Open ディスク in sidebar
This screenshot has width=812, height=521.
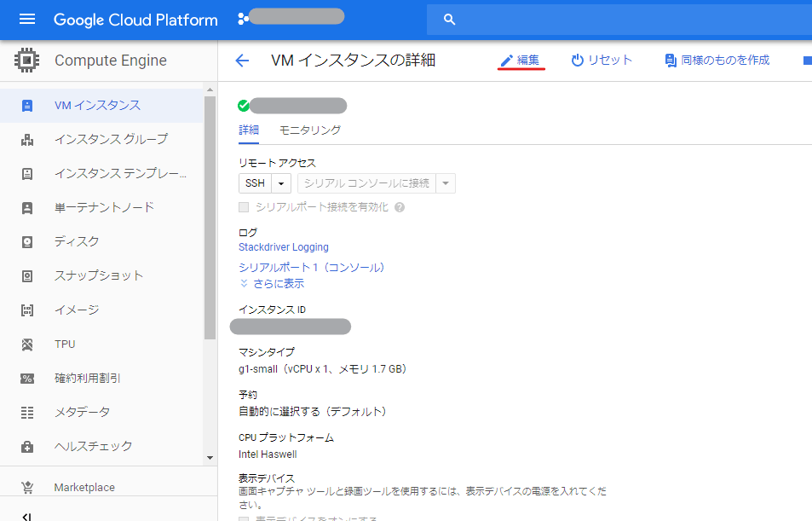point(102,242)
